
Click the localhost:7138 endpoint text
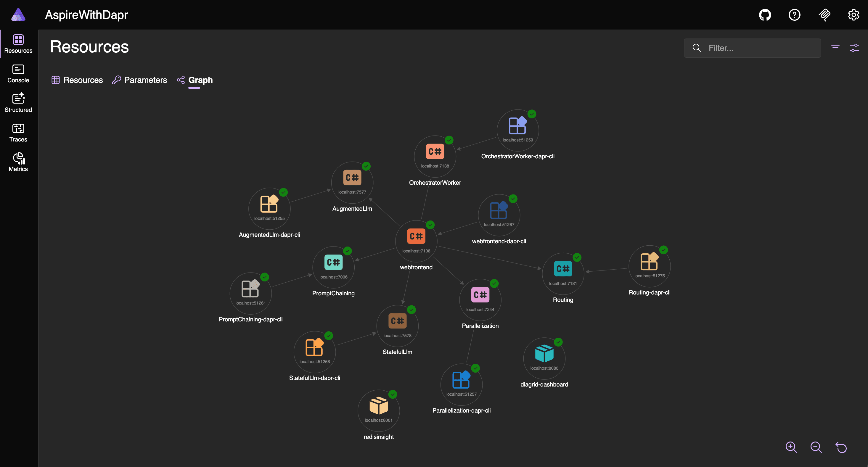[435, 166]
